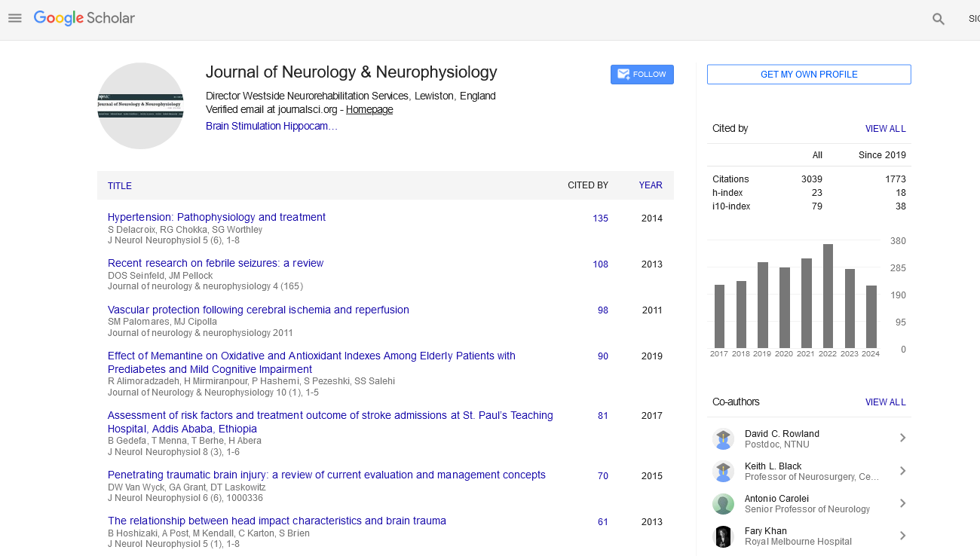980x556 pixels.
Task: Sort publications by Year column
Action: (x=650, y=185)
